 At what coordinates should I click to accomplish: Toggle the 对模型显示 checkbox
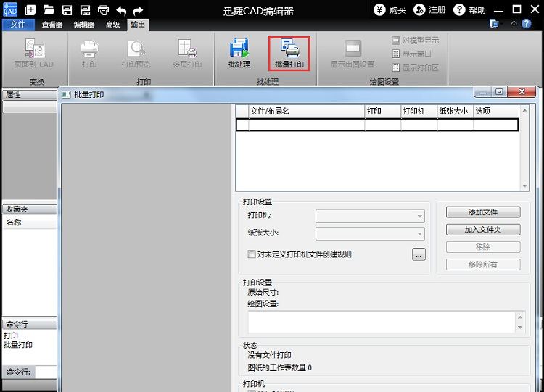point(395,41)
